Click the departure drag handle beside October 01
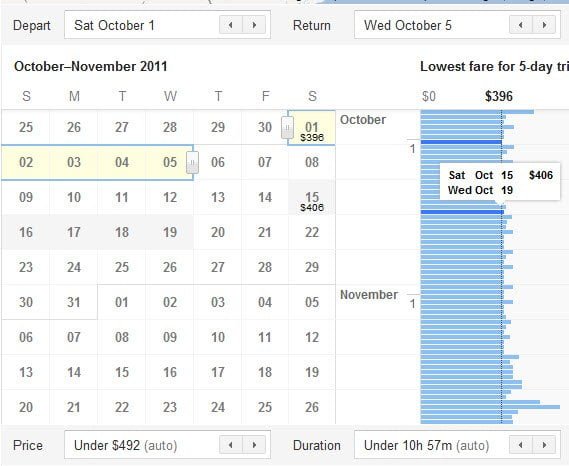This screenshot has width=569, height=466. click(x=287, y=127)
